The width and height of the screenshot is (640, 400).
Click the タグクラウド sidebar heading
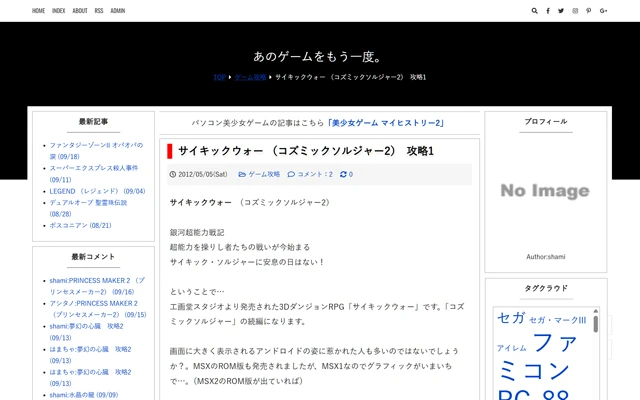pyautogui.click(x=546, y=288)
